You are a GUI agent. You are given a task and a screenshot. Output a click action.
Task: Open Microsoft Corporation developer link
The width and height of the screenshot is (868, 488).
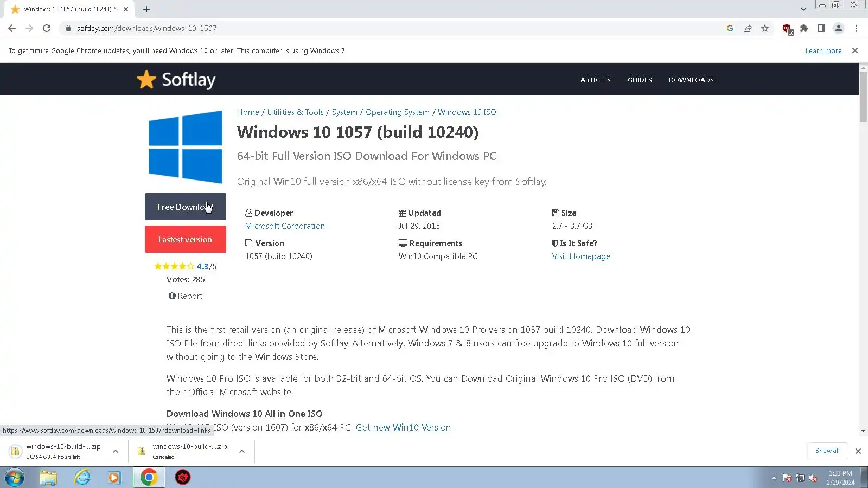(x=285, y=226)
